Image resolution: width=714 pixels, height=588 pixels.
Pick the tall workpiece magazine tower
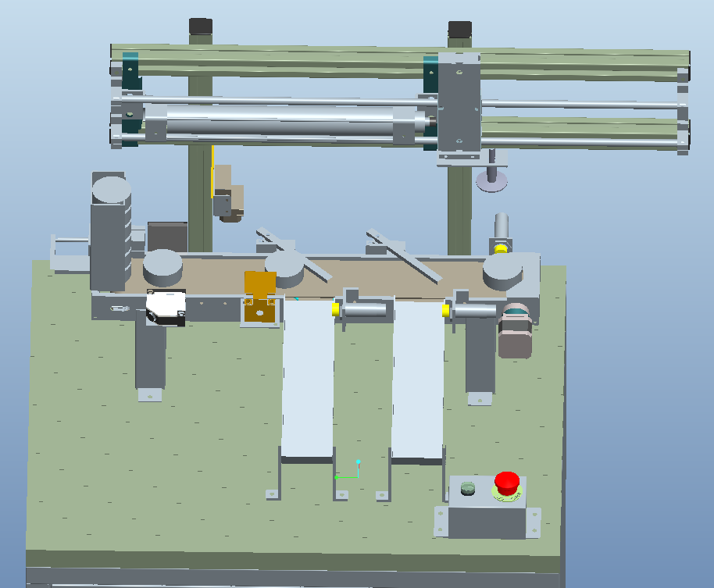(x=109, y=231)
